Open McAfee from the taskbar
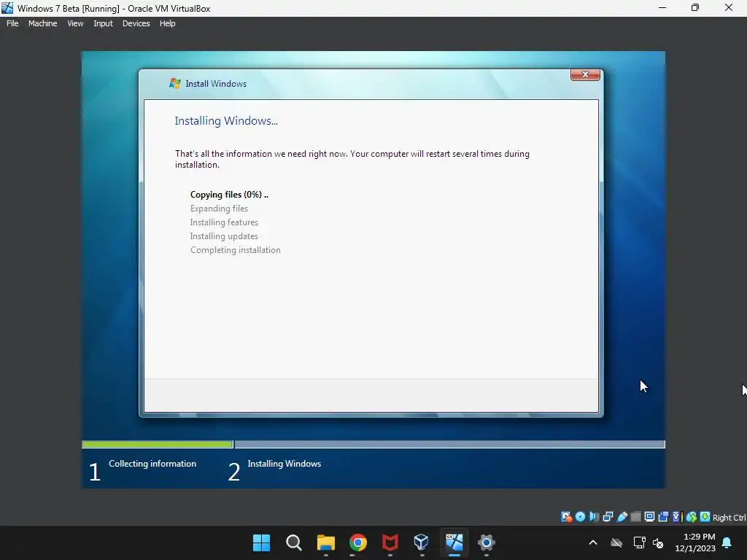 tap(390, 542)
